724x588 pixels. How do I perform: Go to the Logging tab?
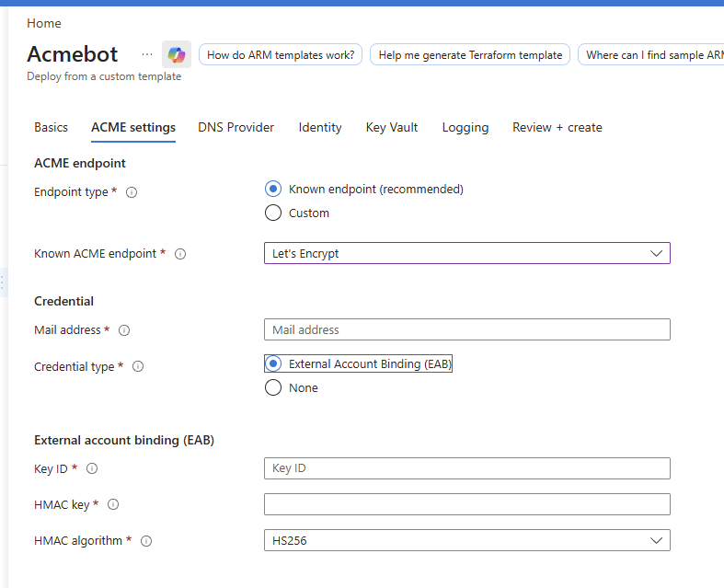click(x=465, y=128)
